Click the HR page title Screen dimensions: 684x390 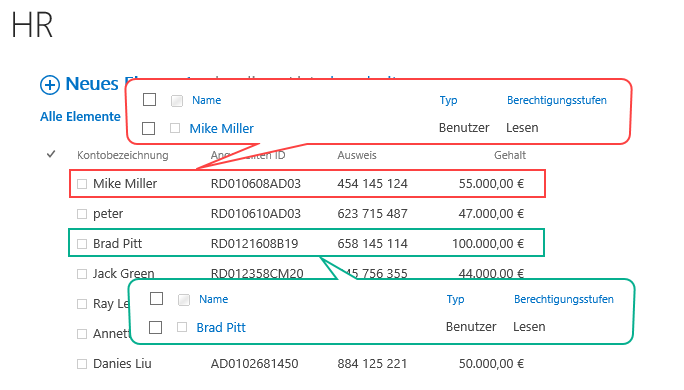coord(32,25)
